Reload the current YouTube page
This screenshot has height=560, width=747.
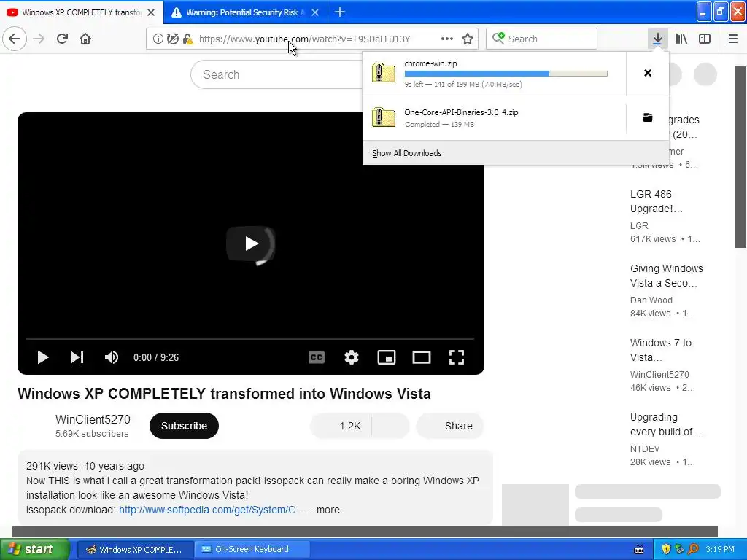pos(62,39)
